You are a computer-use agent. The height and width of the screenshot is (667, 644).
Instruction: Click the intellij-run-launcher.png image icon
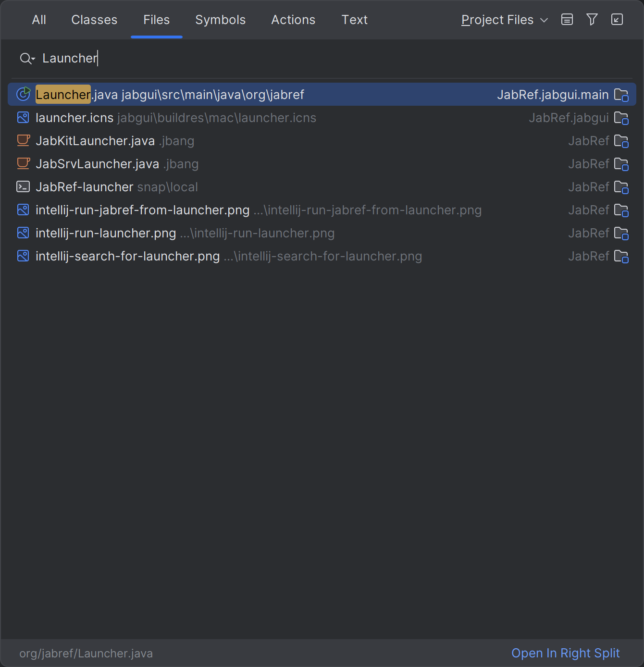23,233
